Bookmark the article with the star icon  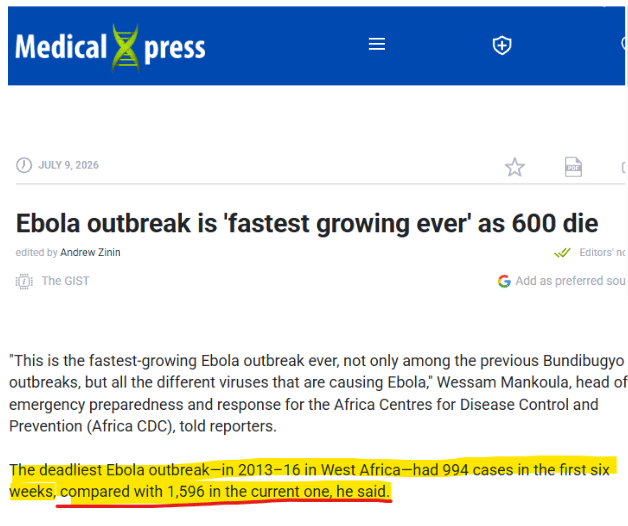(x=514, y=167)
